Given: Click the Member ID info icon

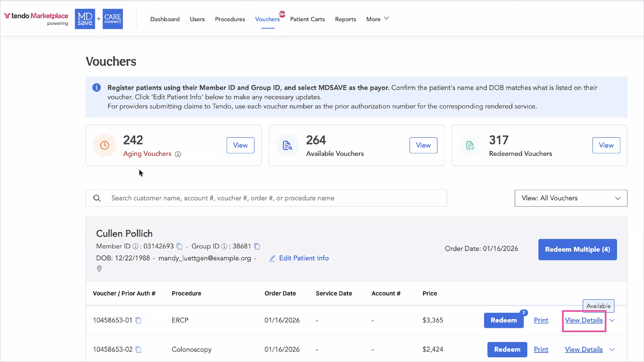Looking at the screenshot, I should pos(135,246).
